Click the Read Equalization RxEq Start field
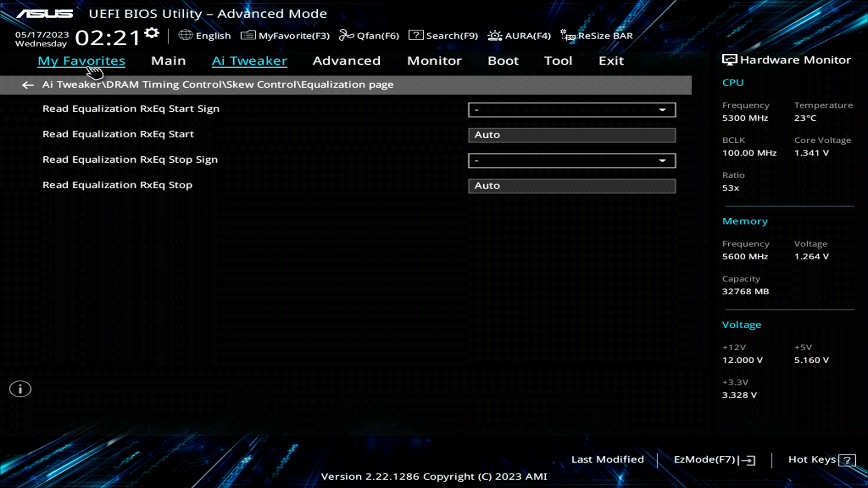The image size is (868, 488). (x=571, y=135)
